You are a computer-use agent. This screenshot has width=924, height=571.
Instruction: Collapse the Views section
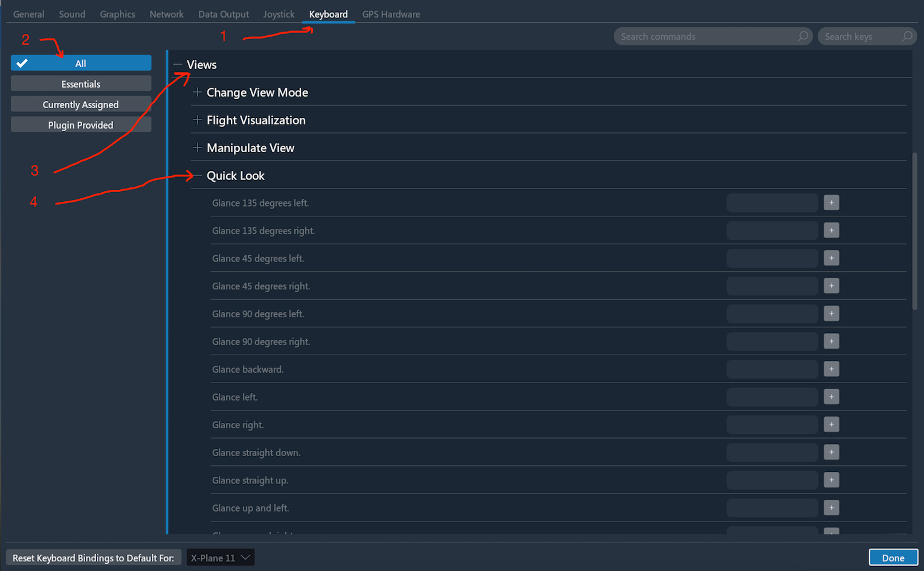[178, 64]
